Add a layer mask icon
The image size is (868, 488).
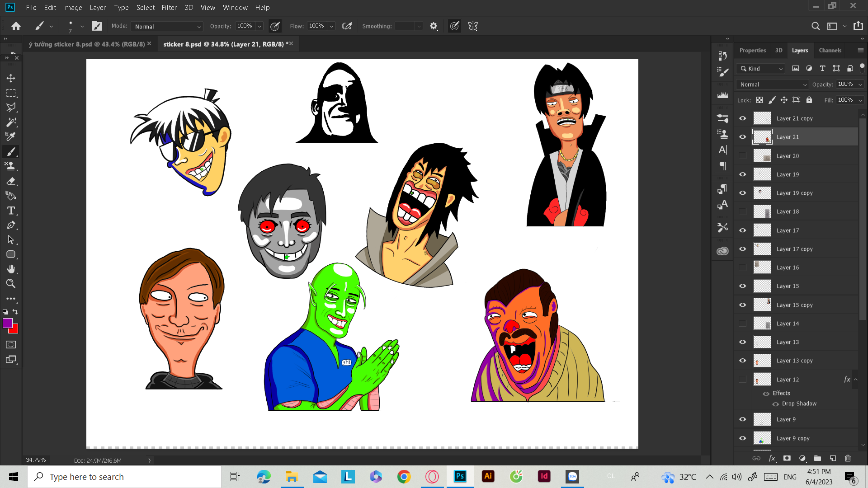pyautogui.click(x=787, y=458)
